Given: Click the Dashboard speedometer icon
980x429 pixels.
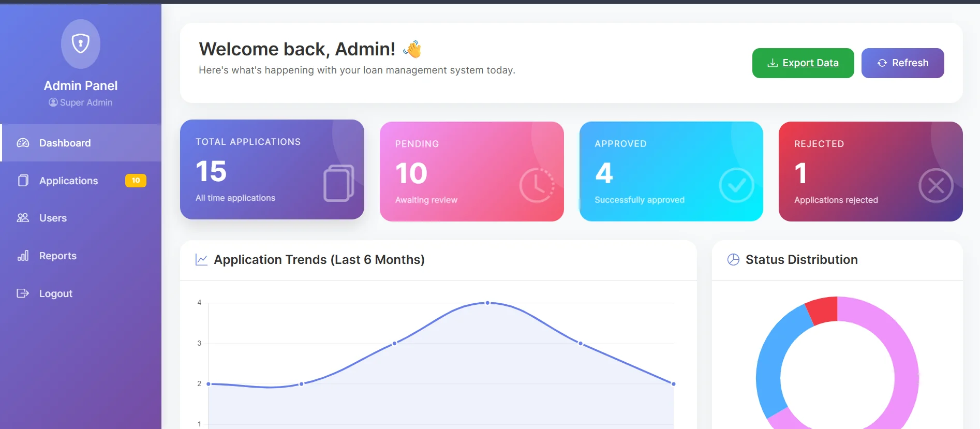Looking at the screenshot, I should [23, 143].
